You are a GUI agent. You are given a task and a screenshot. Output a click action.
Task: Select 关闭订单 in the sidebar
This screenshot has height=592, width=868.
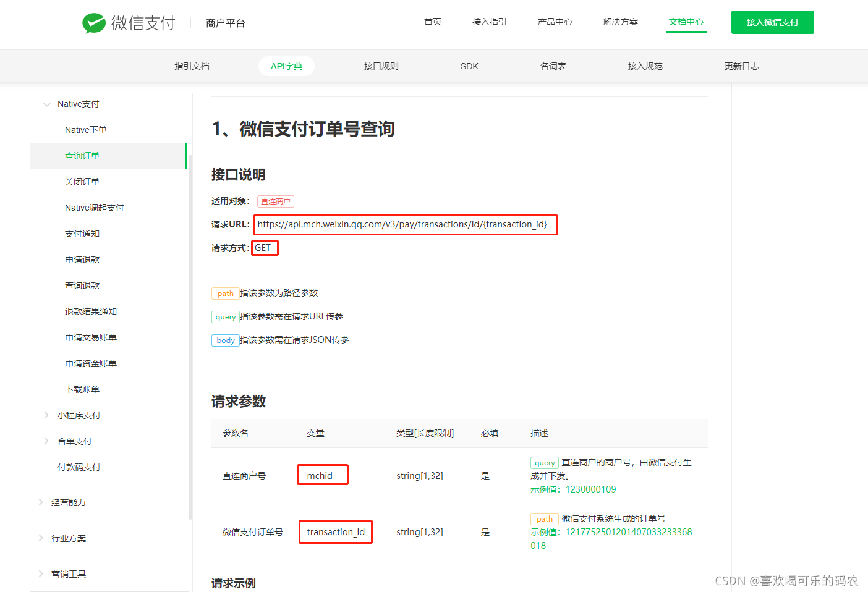click(x=81, y=181)
